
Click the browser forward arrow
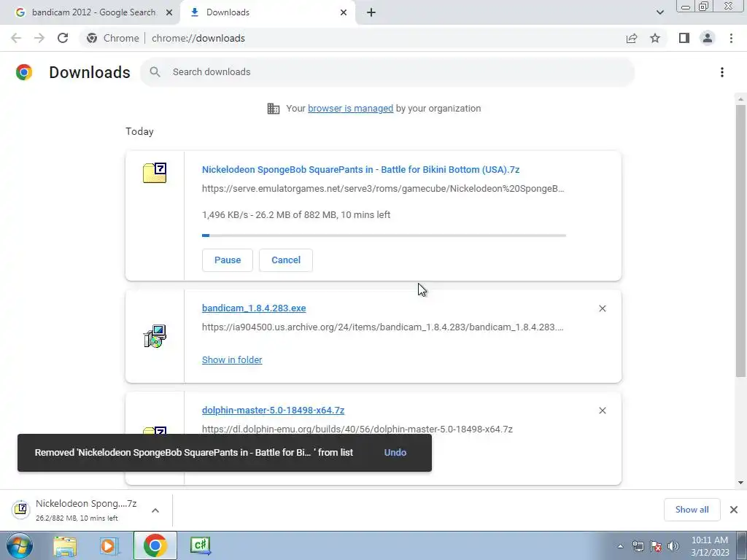coord(39,38)
